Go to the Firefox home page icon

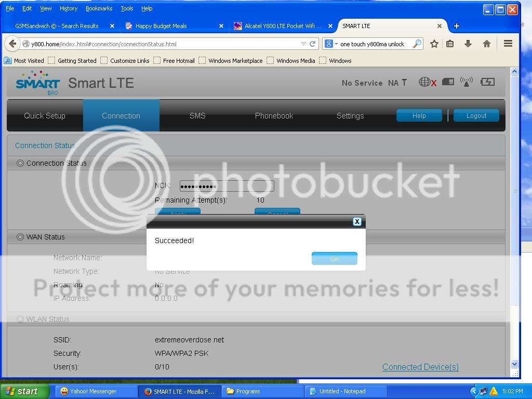[x=487, y=44]
